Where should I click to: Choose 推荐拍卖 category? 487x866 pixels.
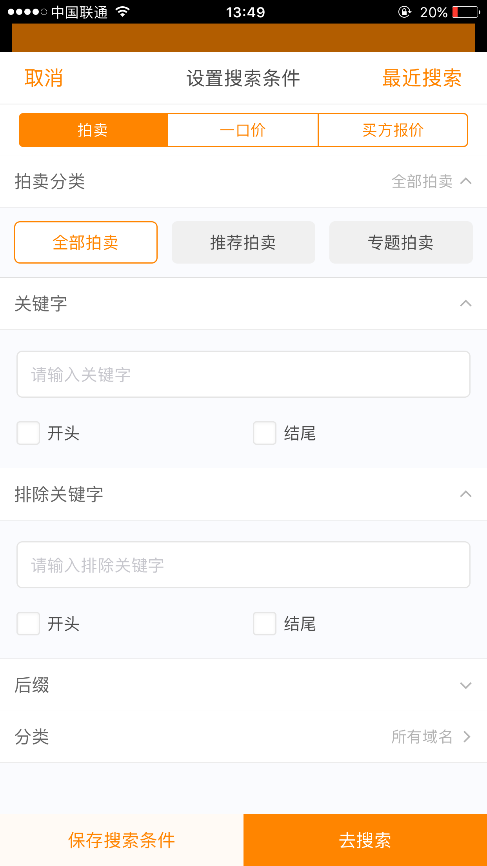244,242
